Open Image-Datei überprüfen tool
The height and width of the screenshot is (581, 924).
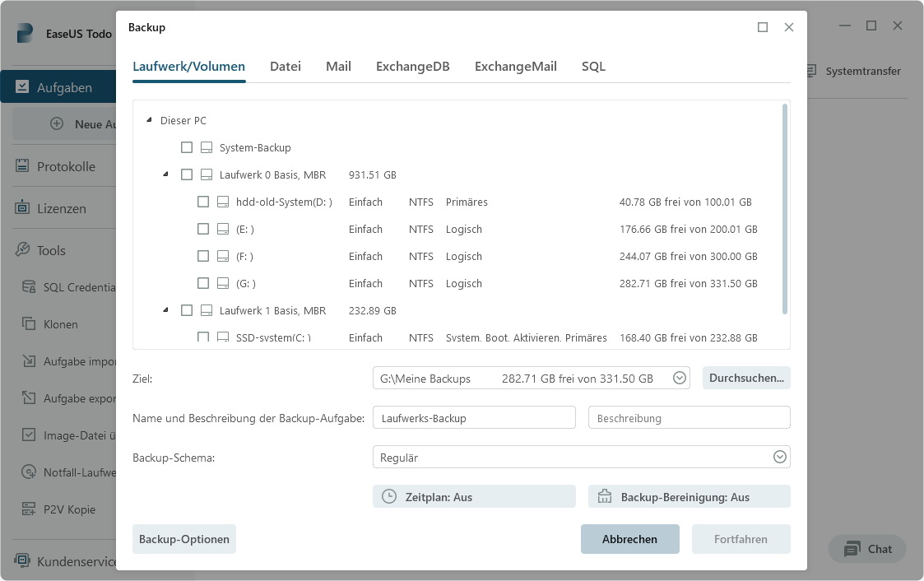tap(67, 435)
